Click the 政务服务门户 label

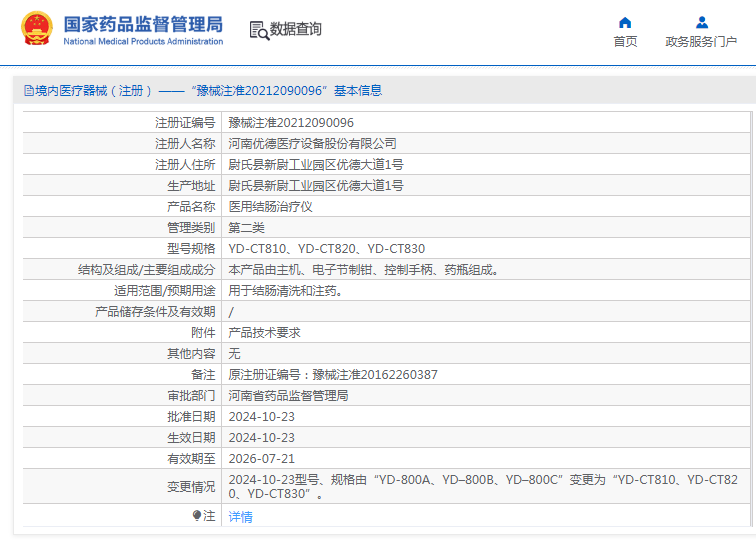click(701, 41)
